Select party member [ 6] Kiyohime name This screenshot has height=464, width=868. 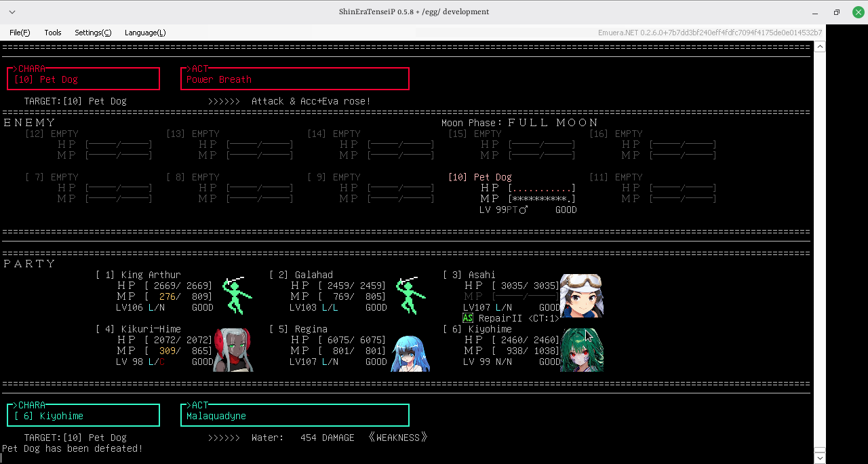[x=477, y=329]
